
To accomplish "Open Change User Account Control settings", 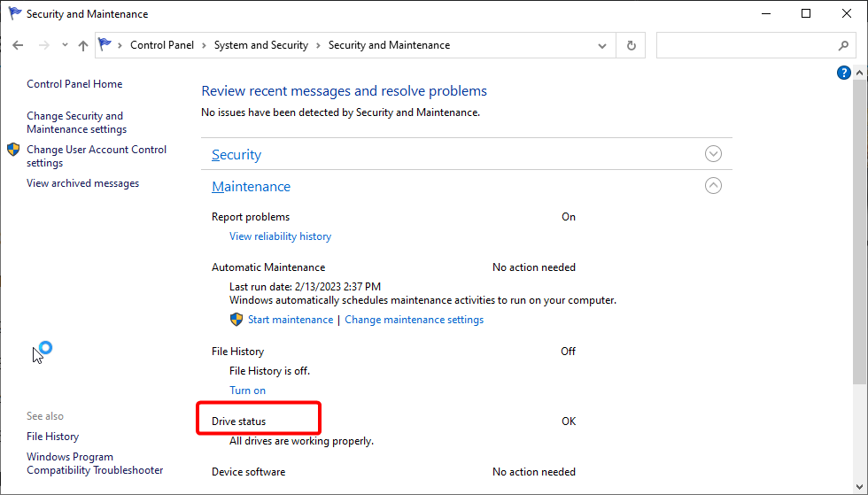I will coord(97,156).
